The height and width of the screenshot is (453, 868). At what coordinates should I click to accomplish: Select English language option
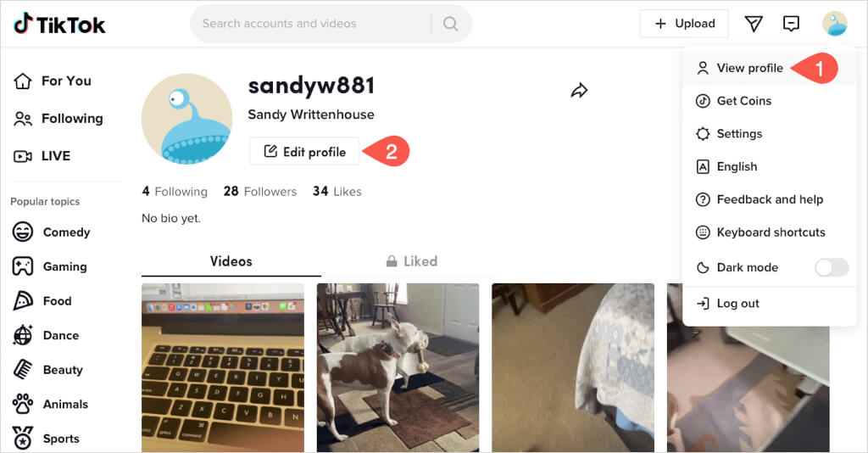[x=769, y=166]
